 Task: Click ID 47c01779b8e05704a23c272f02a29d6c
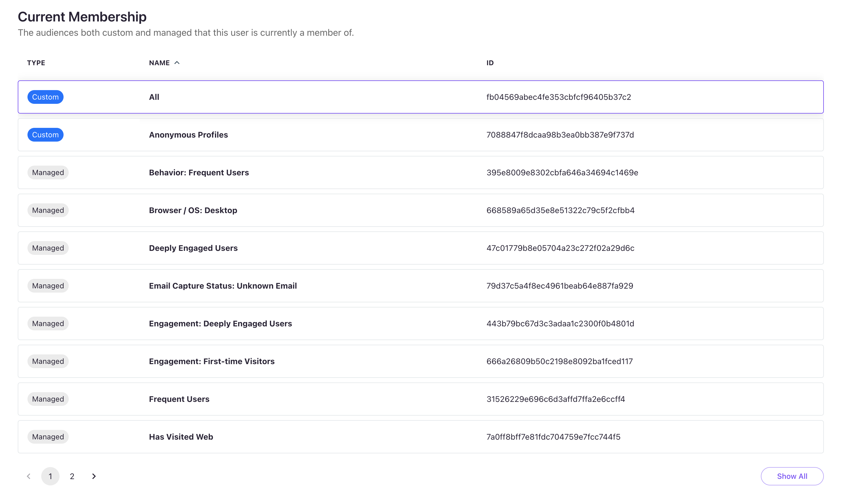(560, 248)
